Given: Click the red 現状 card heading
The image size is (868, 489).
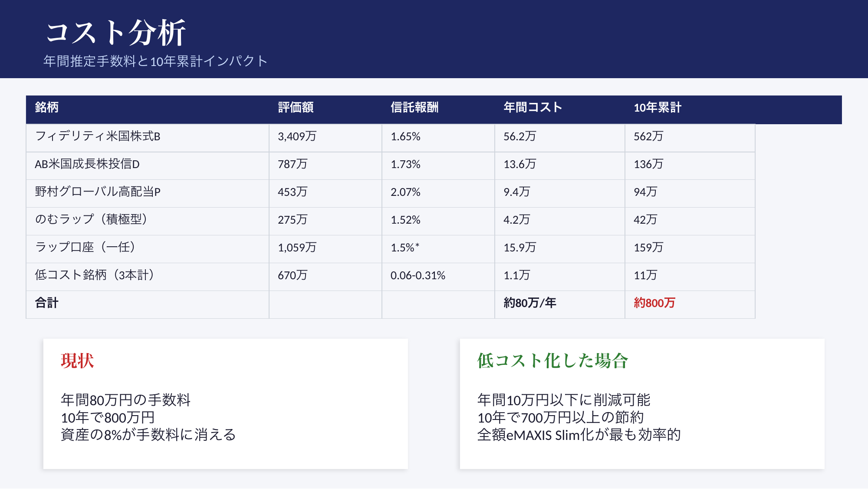Looking at the screenshot, I should pyautogui.click(x=77, y=361).
